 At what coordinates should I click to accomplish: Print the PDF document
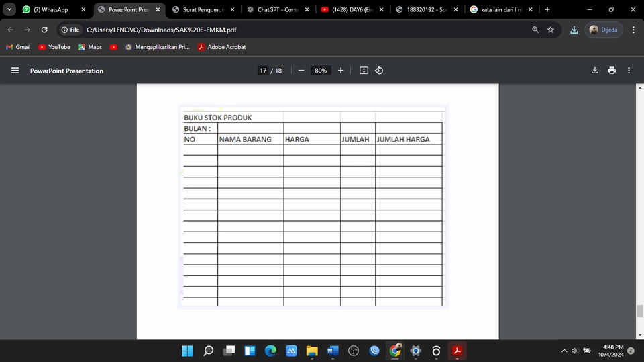612,71
